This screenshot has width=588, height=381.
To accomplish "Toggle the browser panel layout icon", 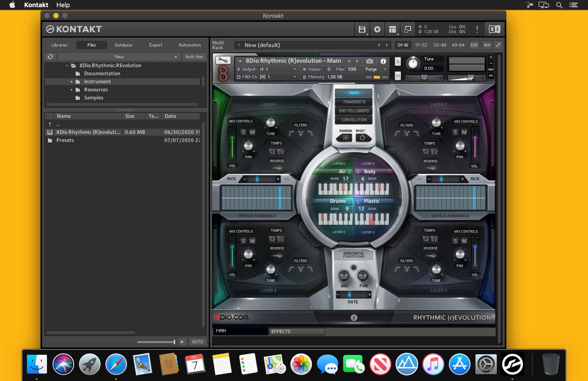I will pos(392,29).
